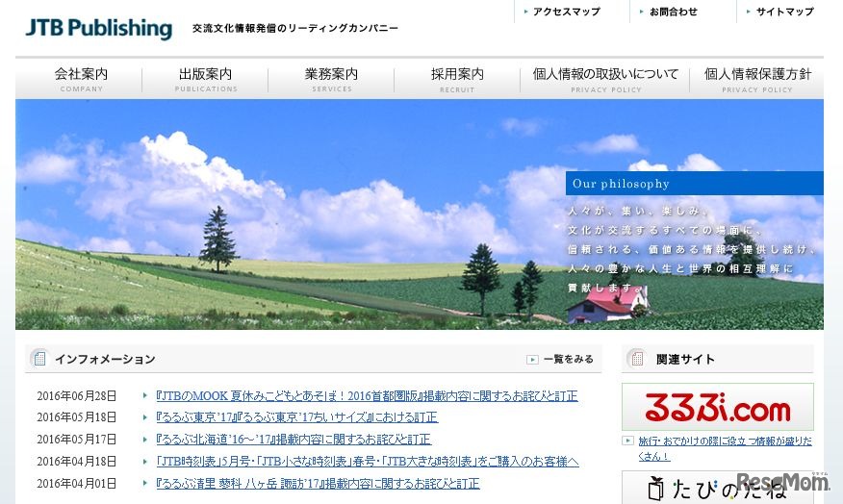
Task: Open the 一覧をみる list link
Action: click(x=569, y=359)
